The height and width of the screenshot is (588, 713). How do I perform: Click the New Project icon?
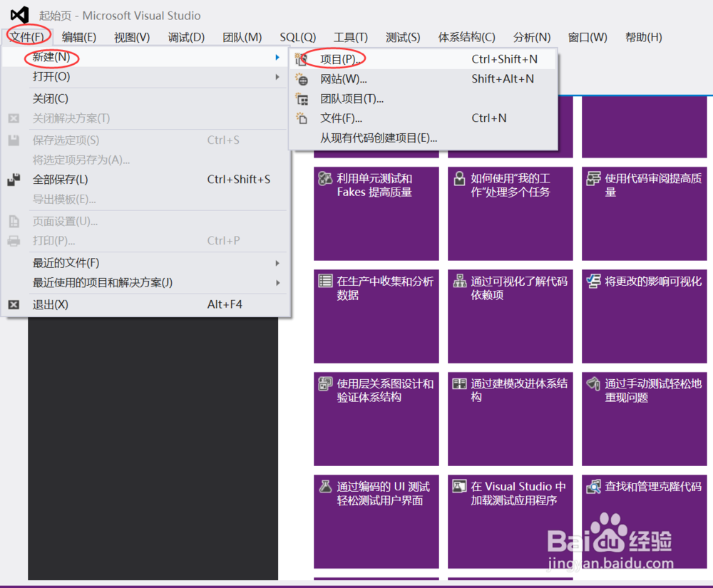301,59
